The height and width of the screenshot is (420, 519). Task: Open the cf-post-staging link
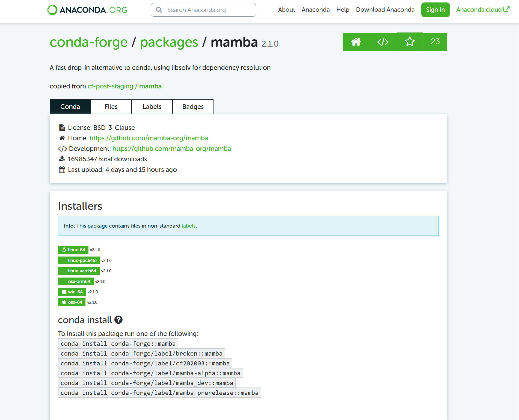[x=110, y=86]
